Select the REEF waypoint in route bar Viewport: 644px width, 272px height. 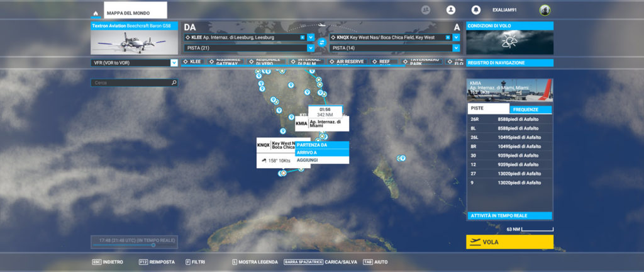click(384, 62)
